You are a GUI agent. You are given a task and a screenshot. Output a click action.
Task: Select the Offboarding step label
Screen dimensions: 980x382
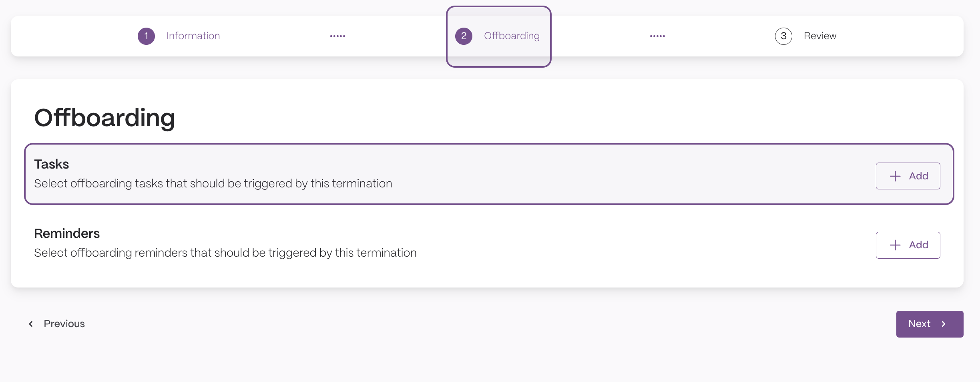tap(512, 36)
